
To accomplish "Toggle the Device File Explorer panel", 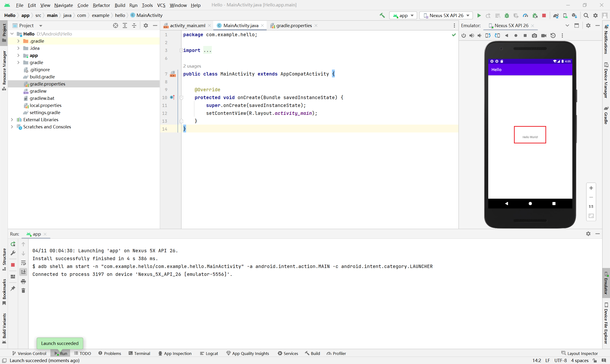I will [x=606, y=323].
